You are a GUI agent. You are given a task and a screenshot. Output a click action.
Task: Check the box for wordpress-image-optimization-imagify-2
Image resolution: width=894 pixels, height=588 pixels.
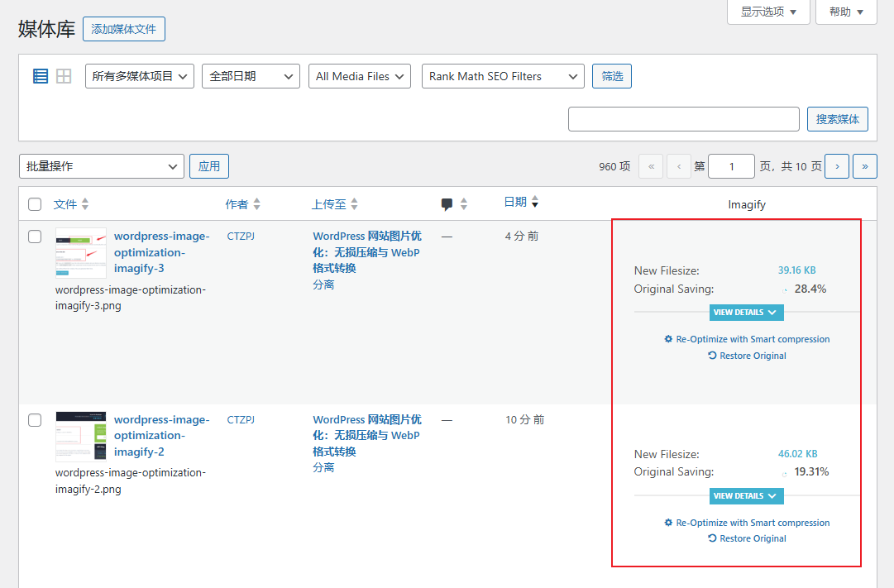click(x=35, y=420)
